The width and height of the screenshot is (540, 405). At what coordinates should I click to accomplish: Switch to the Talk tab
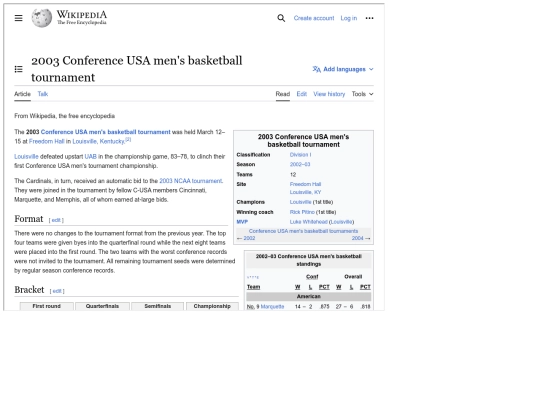click(43, 94)
